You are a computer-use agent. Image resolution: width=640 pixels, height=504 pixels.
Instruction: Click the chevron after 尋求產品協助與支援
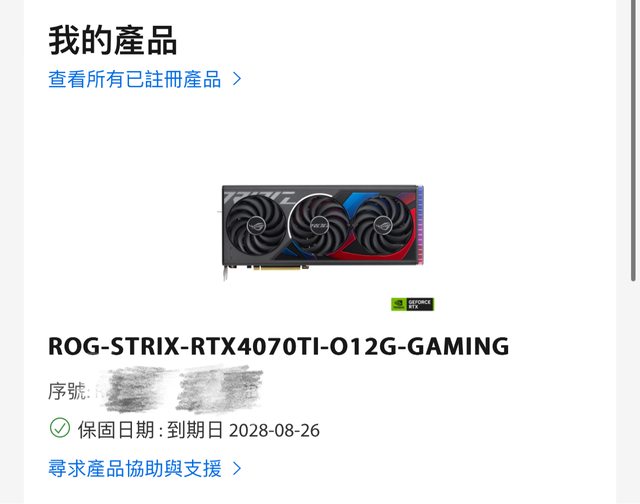click(x=237, y=468)
